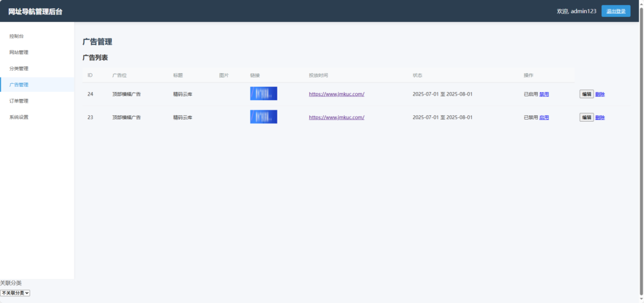The image size is (644, 303).
Task: Select 分类管理 from the sidebar
Action: tap(19, 68)
